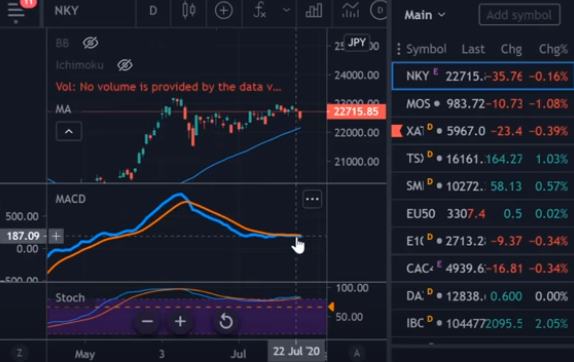Reset the chart view with circular arrow
The height and width of the screenshot is (362, 574).
click(226, 321)
